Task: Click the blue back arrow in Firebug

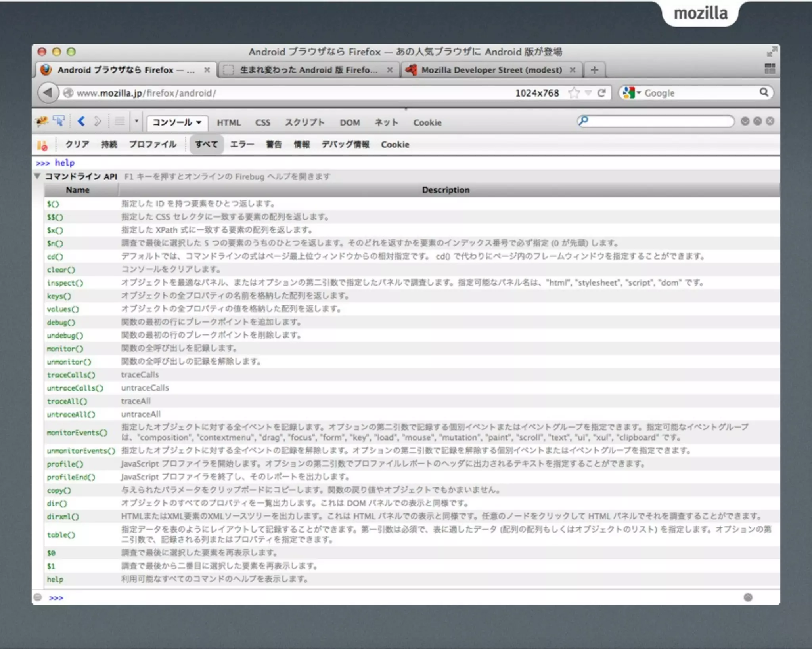Action: (81, 121)
